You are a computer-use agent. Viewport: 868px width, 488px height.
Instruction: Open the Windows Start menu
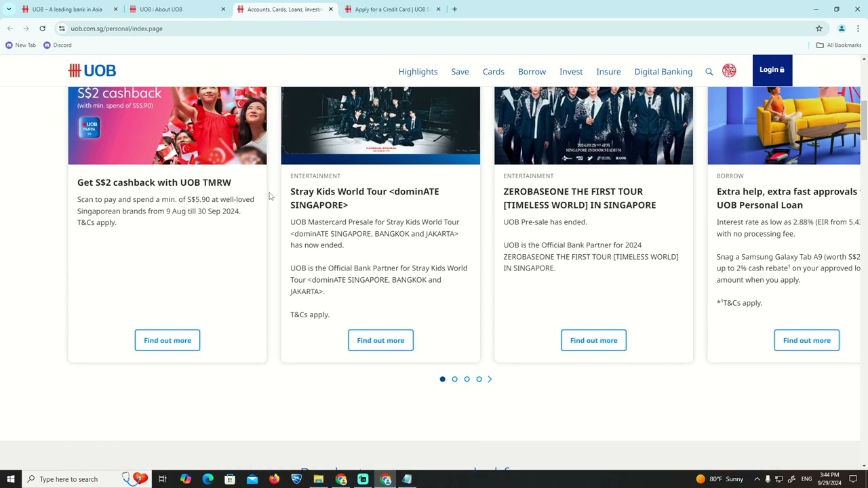10,479
